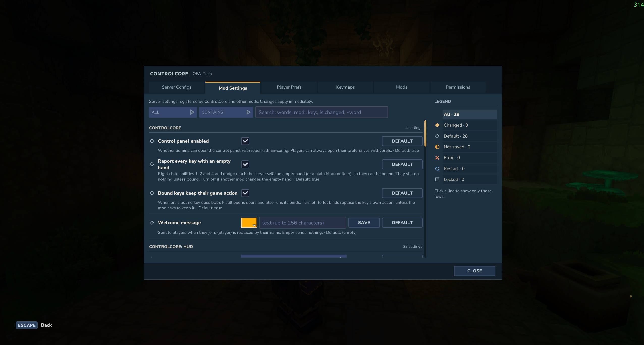Image resolution: width=644 pixels, height=345 pixels.
Task: Click diamond icon beside Bound keys keep their game action
Action: point(152,193)
